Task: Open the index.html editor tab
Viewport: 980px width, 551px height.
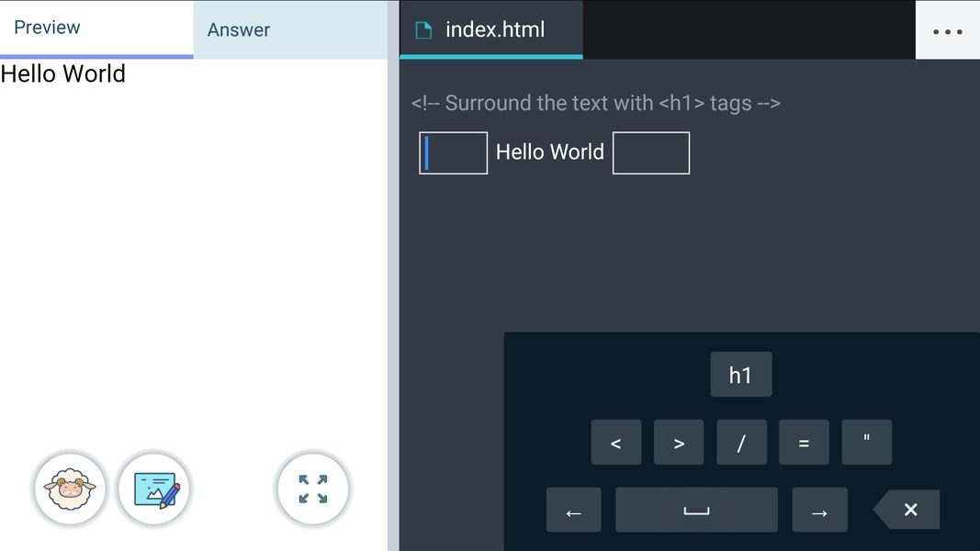Action: (x=491, y=29)
